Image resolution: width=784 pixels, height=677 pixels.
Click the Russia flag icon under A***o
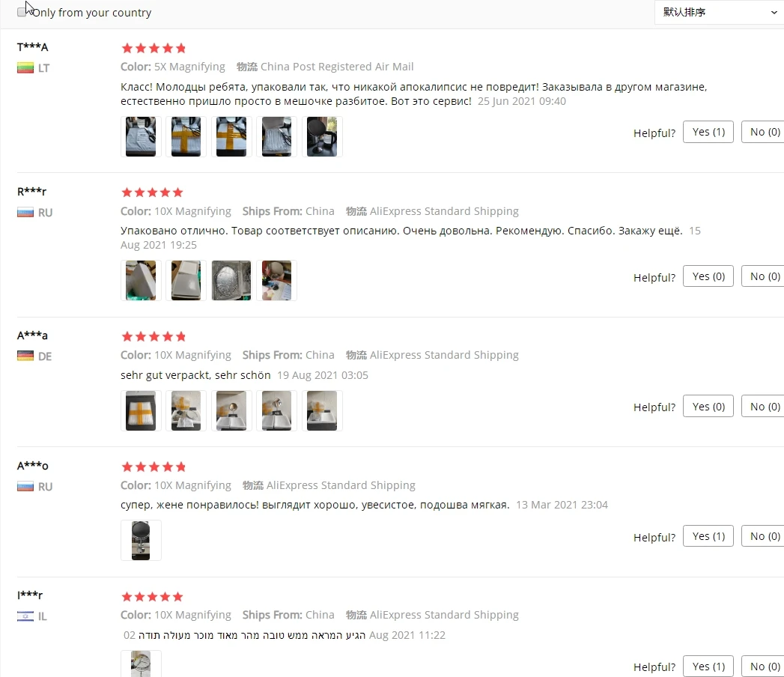[25, 486]
